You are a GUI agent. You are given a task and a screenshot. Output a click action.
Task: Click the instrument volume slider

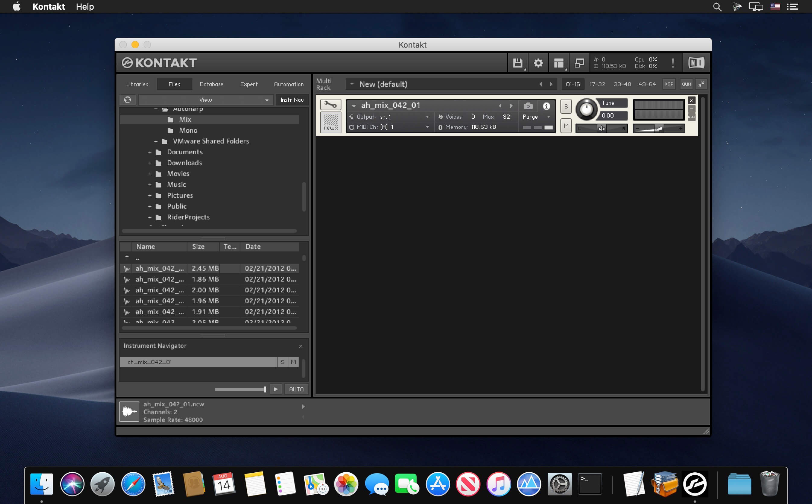click(x=658, y=128)
